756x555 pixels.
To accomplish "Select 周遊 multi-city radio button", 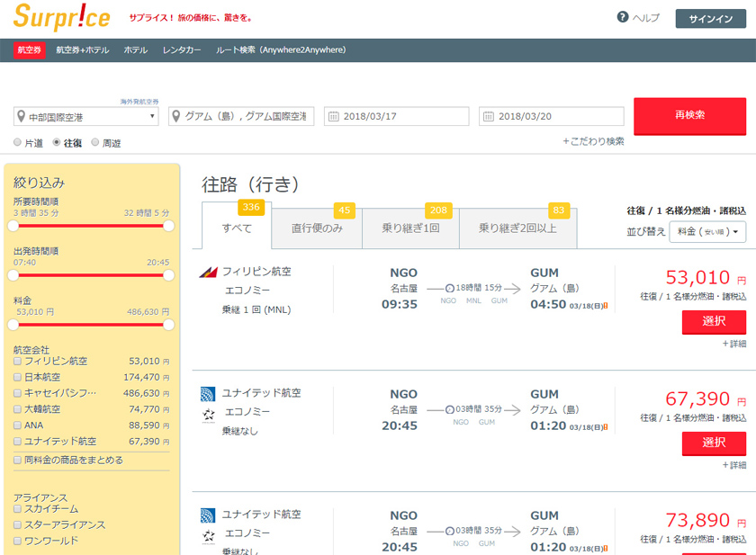I will click(95, 142).
